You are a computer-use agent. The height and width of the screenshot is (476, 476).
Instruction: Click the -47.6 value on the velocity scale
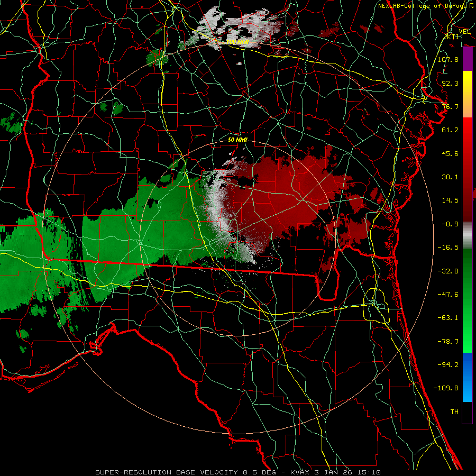pyautogui.click(x=448, y=295)
